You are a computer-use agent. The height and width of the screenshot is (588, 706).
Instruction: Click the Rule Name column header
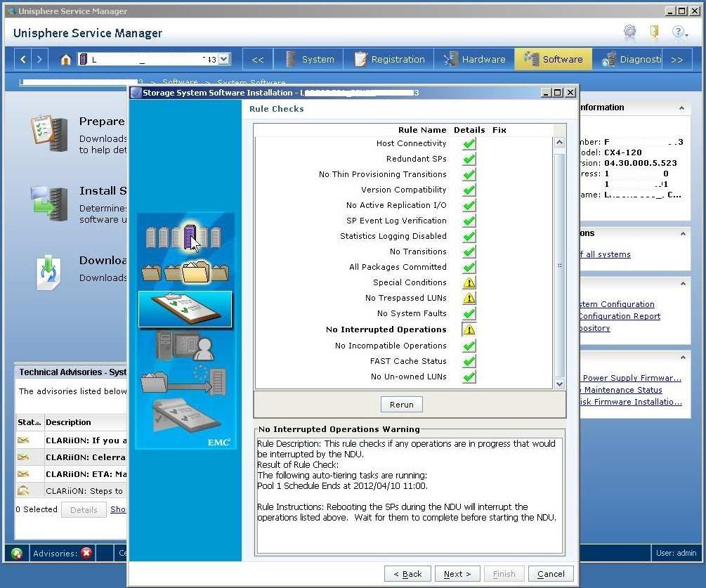point(422,130)
